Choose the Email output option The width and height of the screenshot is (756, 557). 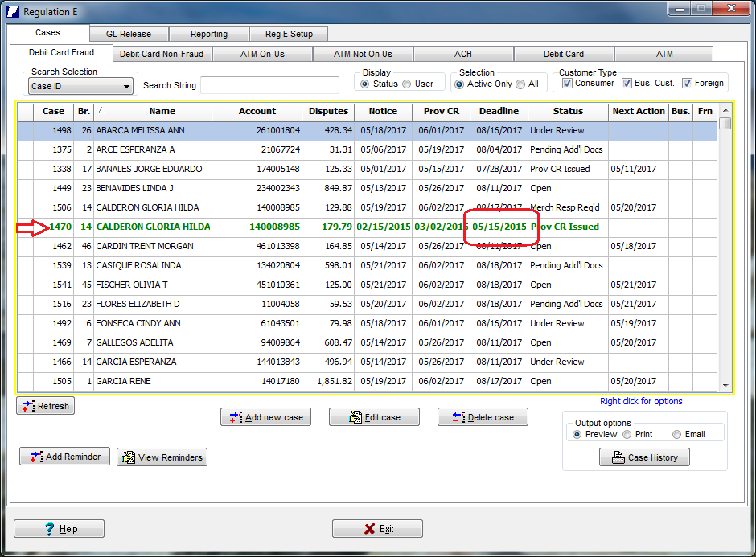(x=676, y=435)
